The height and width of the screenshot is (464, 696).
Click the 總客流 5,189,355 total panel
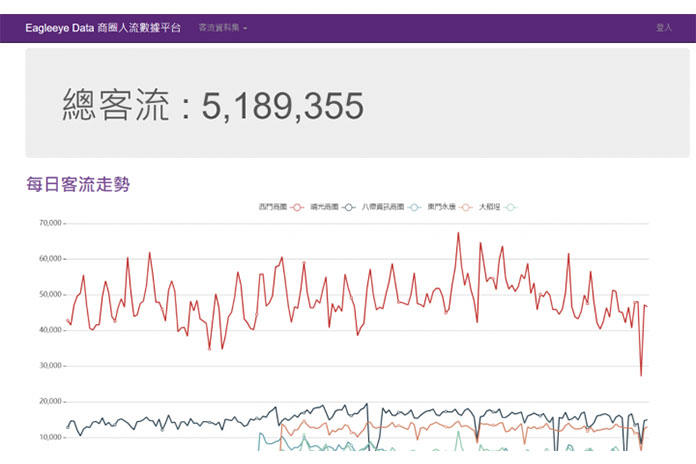[357, 103]
